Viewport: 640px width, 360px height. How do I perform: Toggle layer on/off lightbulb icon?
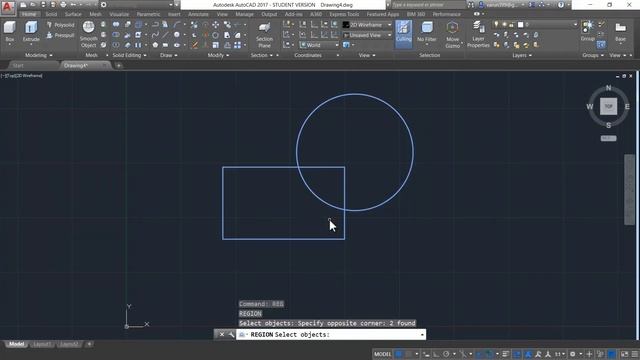coord(496,25)
